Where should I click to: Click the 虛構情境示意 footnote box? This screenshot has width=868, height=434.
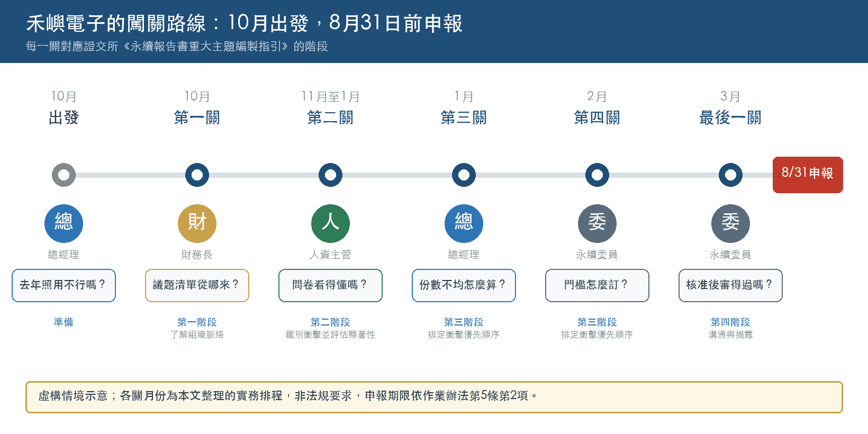(x=434, y=397)
